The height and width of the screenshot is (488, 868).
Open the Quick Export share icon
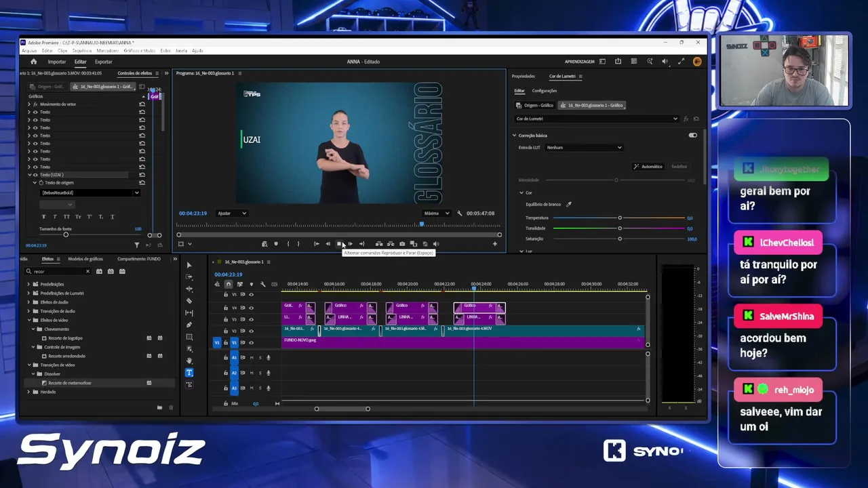pos(618,62)
